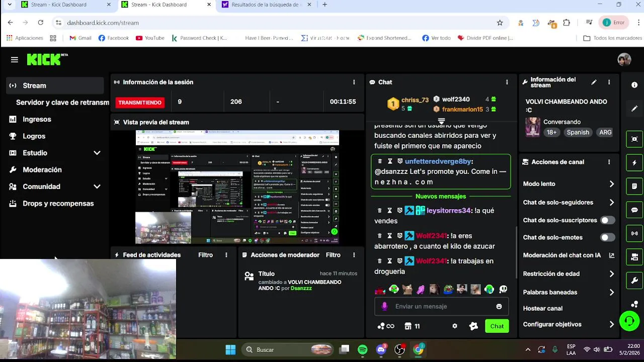Toggle the wrench icon in right sidebar
This screenshot has height=362, width=644.
click(x=634, y=281)
